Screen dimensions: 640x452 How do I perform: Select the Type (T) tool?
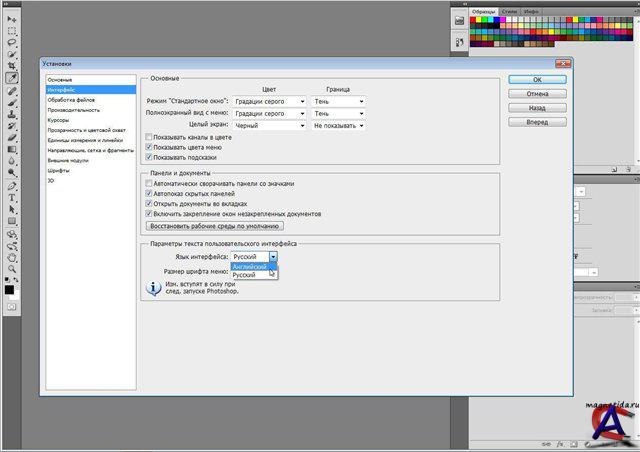tap(12, 198)
